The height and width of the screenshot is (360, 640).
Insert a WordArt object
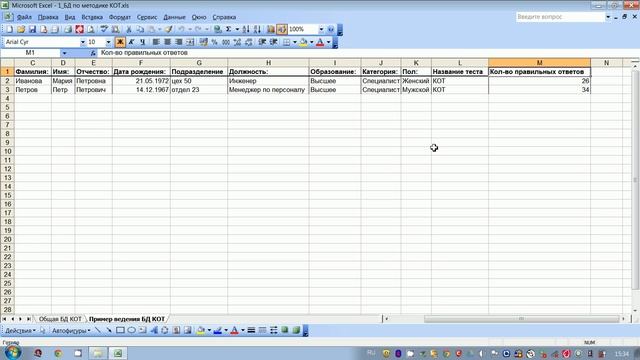pos(154,330)
